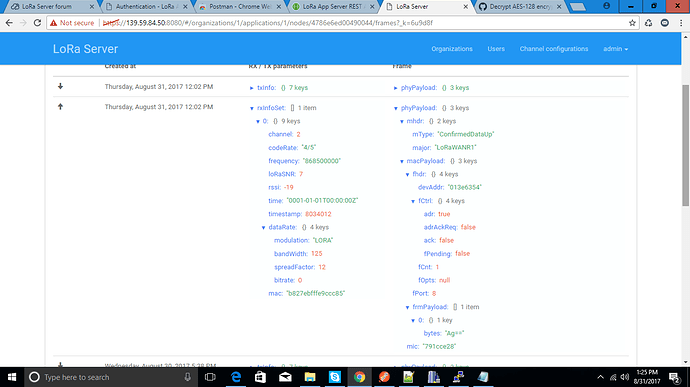The width and height of the screenshot is (690, 387).
Task: Switch to the LoRa Server forum tab
Action: point(48,7)
